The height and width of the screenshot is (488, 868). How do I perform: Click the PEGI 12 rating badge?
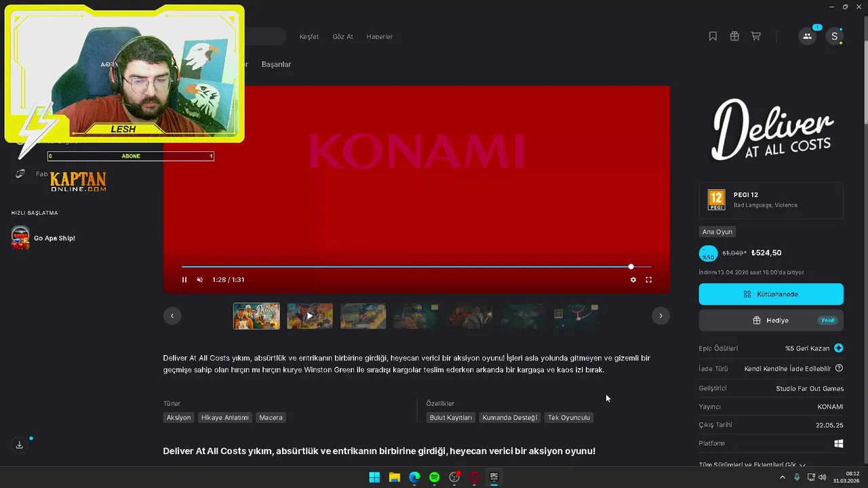[717, 200]
